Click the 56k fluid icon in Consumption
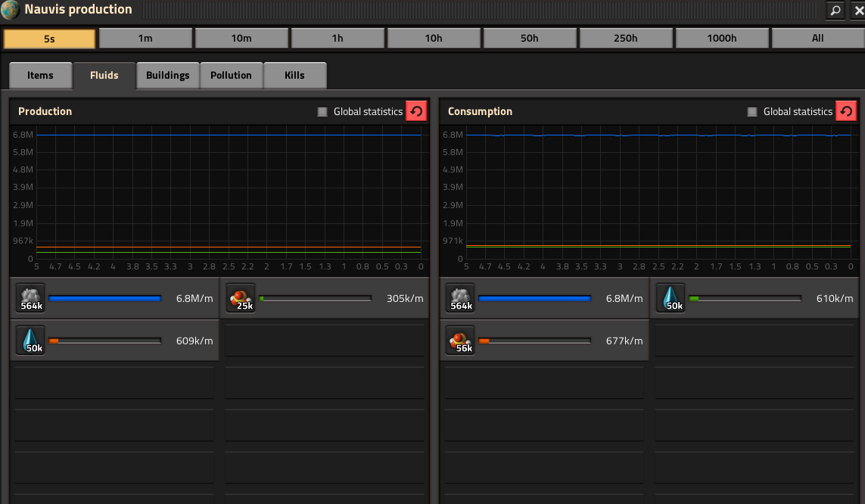Image resolution: width=865 pixels, height=504 pixels. pyautogui.click(x=460, y=341)
